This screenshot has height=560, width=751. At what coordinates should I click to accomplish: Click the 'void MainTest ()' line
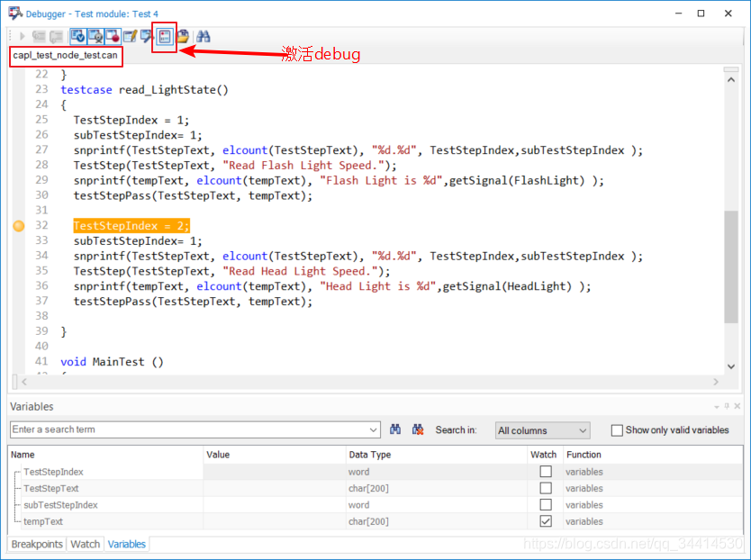coord(112,362)
